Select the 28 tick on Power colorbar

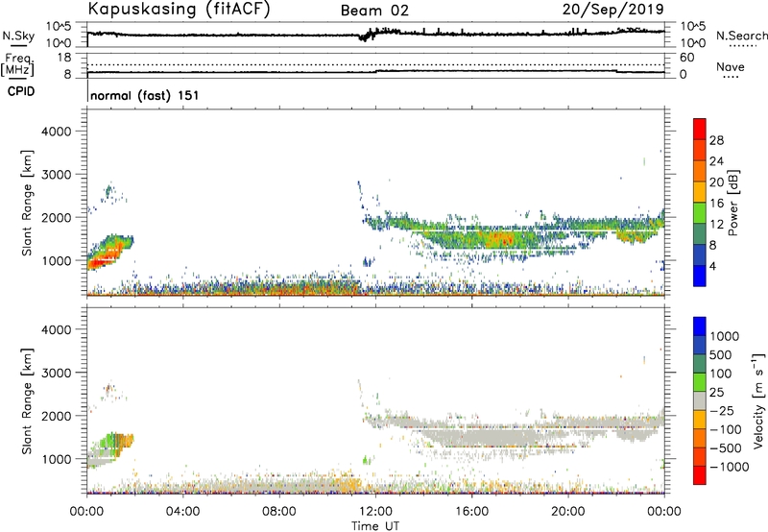click(716, 140)
